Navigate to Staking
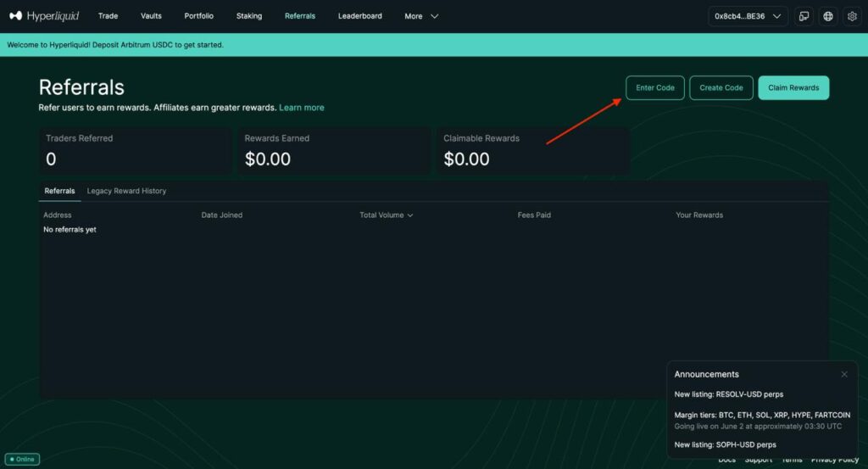 click(249, 16)
